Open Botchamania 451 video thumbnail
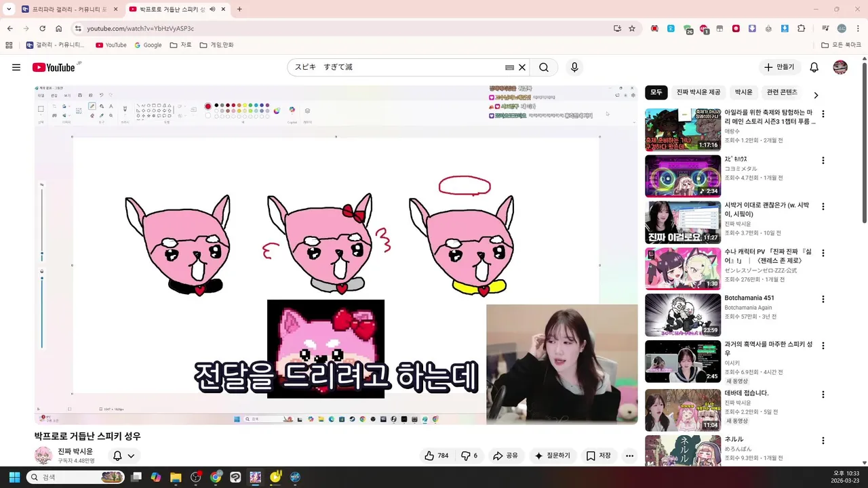The image size is (868, 488). (x=683, y=315)
